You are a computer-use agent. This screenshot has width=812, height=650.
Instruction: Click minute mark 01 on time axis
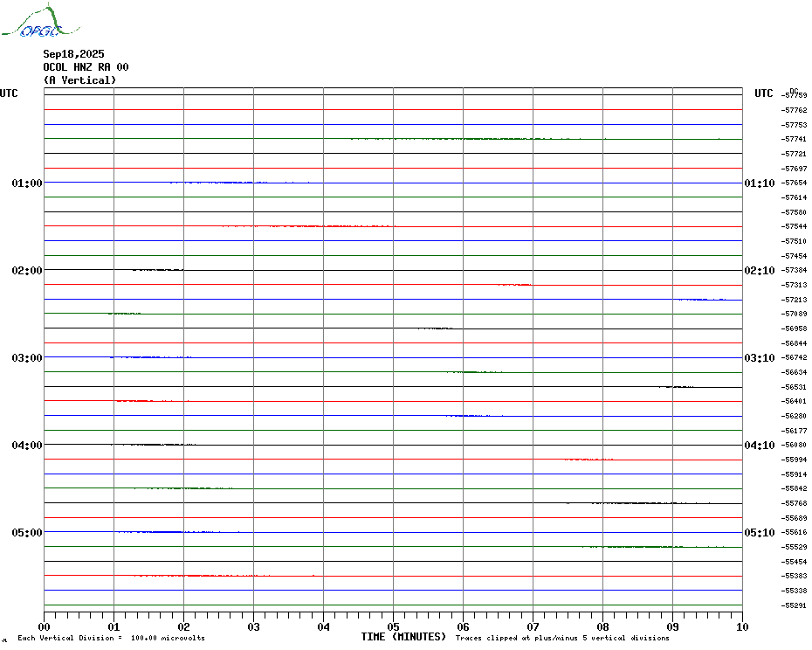pos(114,627)
